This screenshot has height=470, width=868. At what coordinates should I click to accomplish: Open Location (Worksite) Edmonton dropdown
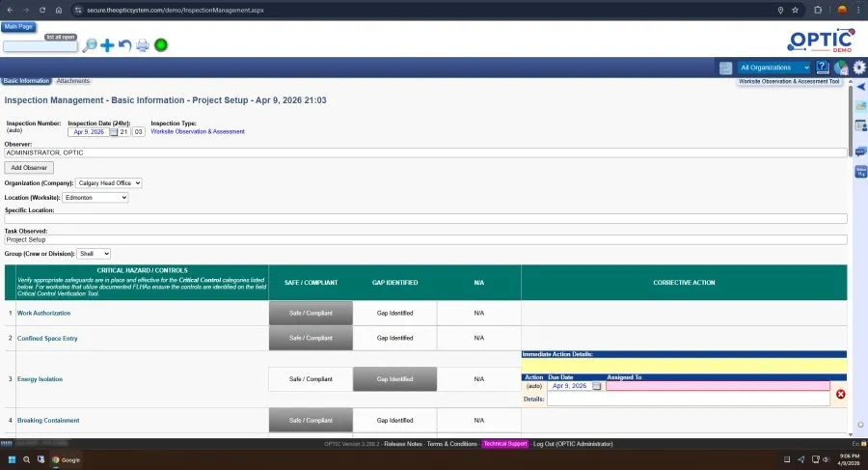pos(95,197)
